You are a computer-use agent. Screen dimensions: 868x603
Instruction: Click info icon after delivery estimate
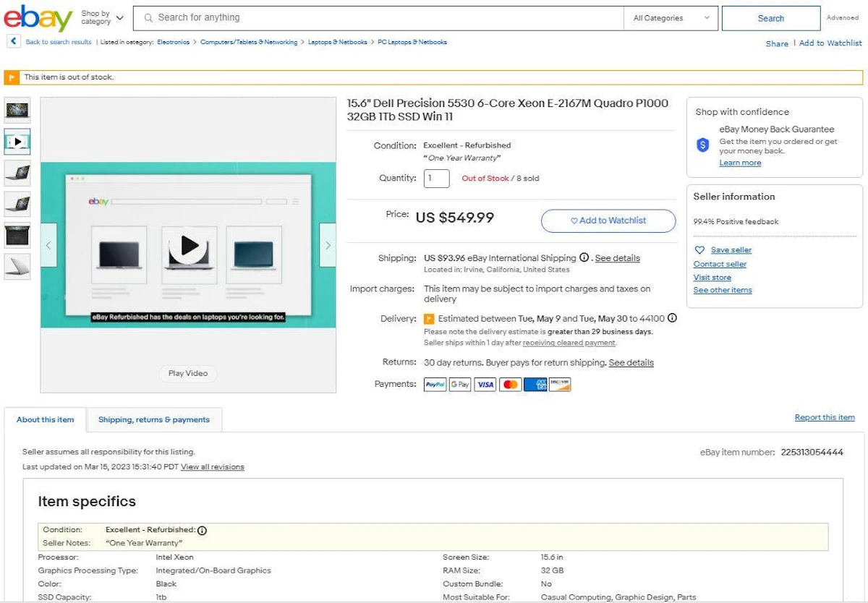672,318
